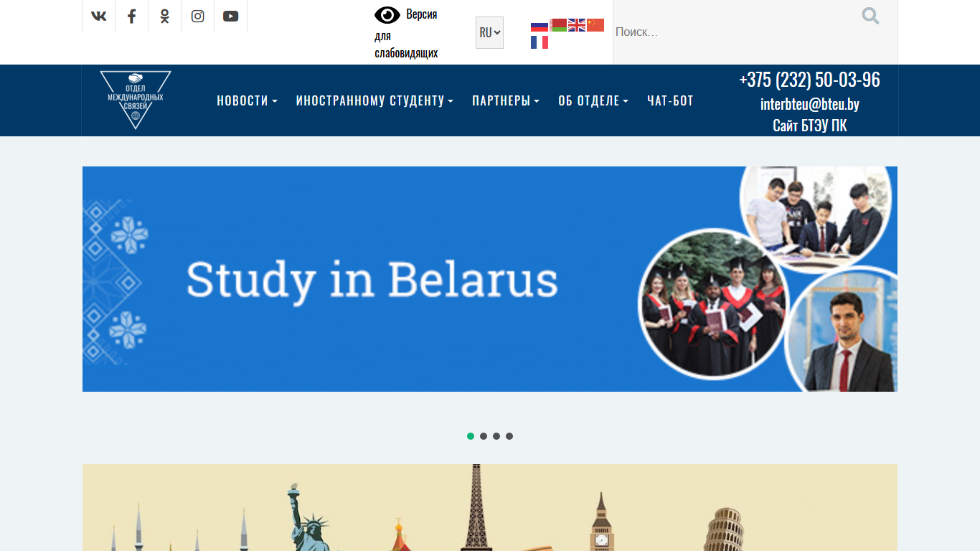Open the world landmarks banner image
Image resolution: width=980 pixels, height=551 pixels.
click(x=490, y=508)
